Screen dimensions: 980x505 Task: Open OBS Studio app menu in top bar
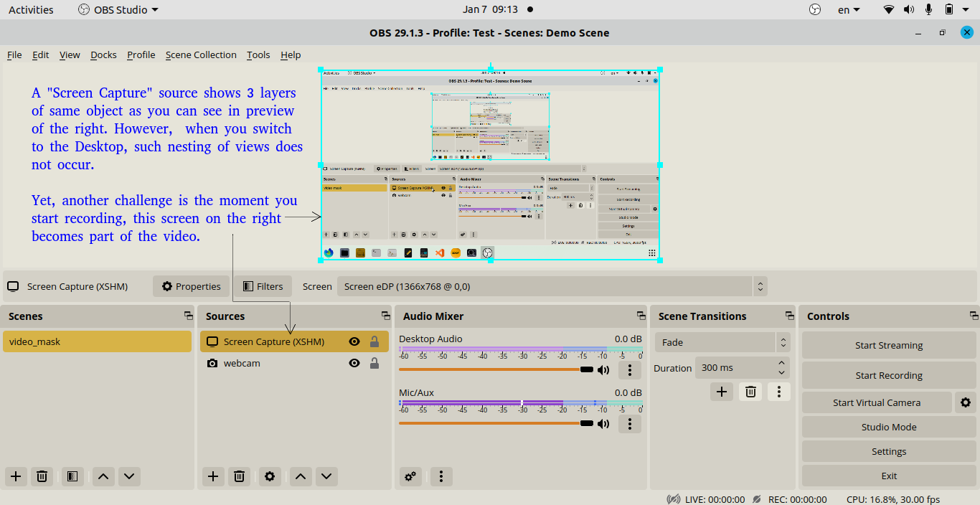point(118,9)
